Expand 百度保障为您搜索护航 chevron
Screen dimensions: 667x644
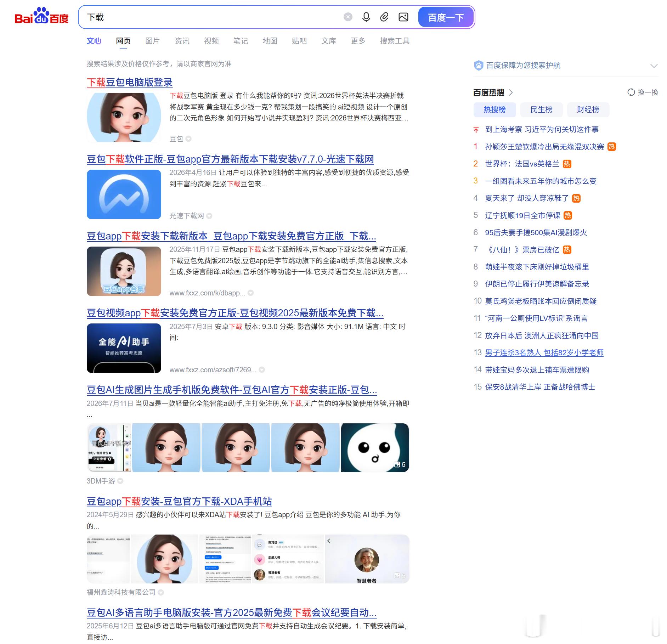[x=654, y=66]
